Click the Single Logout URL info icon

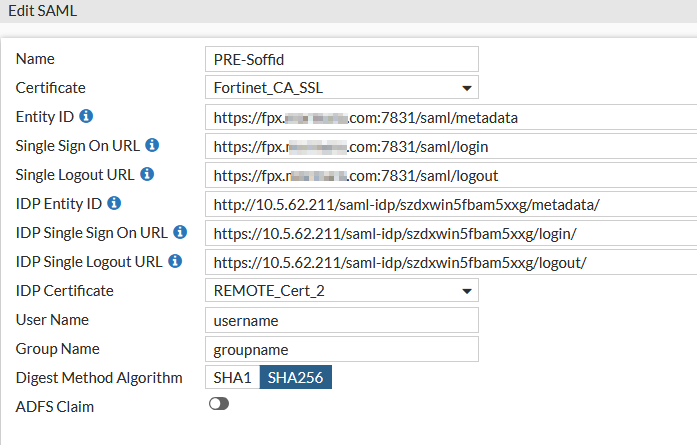[147, 175]
